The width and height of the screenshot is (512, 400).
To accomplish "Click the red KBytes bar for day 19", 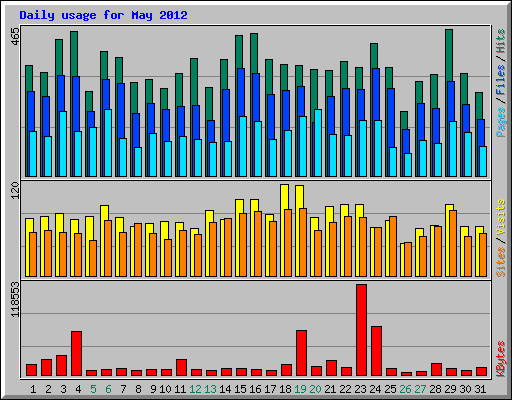I will tap(301, 353).
